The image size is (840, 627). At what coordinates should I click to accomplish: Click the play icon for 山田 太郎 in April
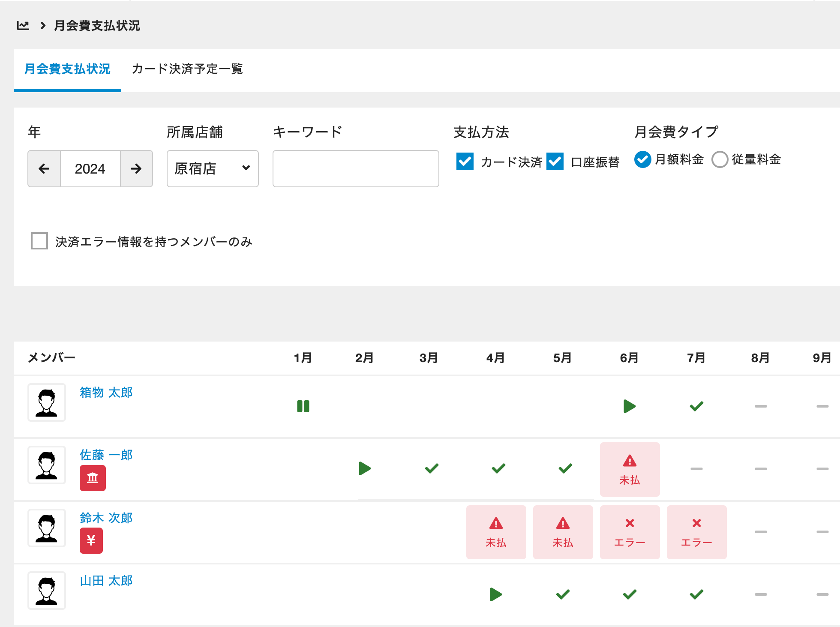click(495, 594)
